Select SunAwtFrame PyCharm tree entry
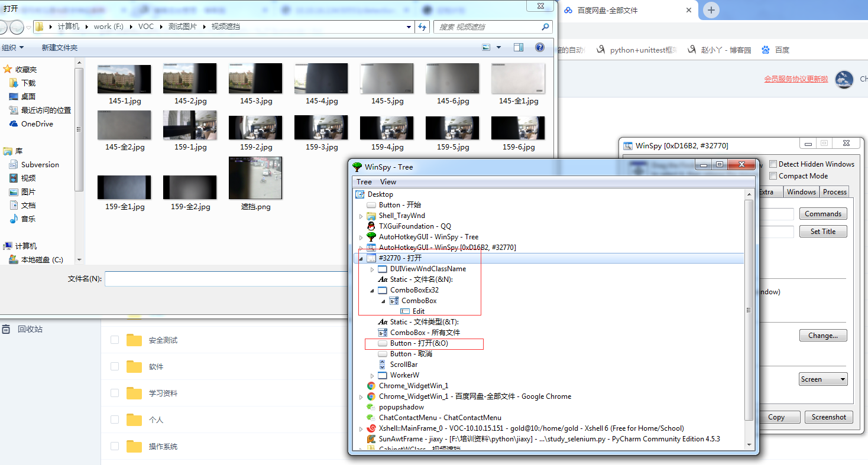The width and height of the screenshot is (868, 465). [x=549, y=439]
